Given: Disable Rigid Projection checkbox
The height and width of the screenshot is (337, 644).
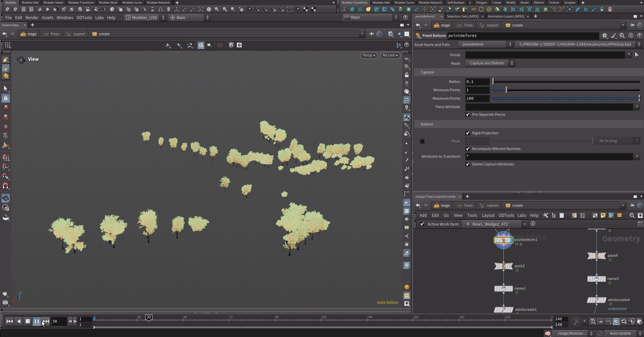Looking at the screenshot, I should (468, 133).
